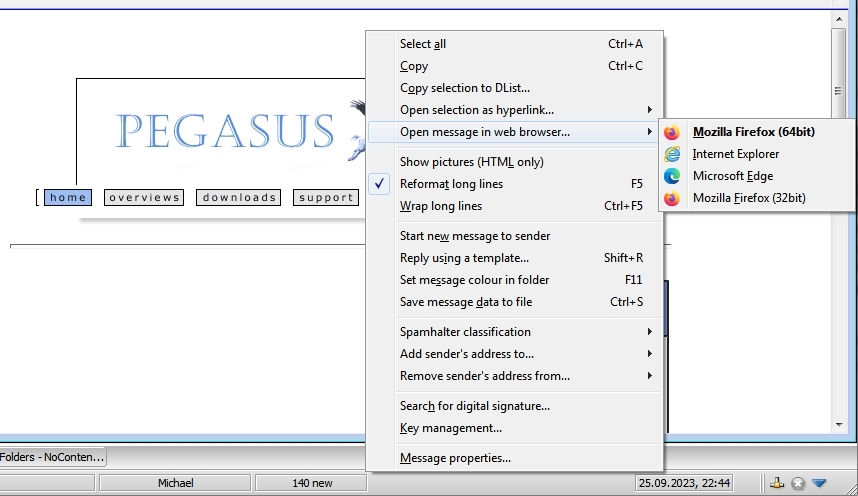The image size is (858, 496).
Task: Switch to the Folders - NoConten... window tab
Action: [x=52, y=457]
